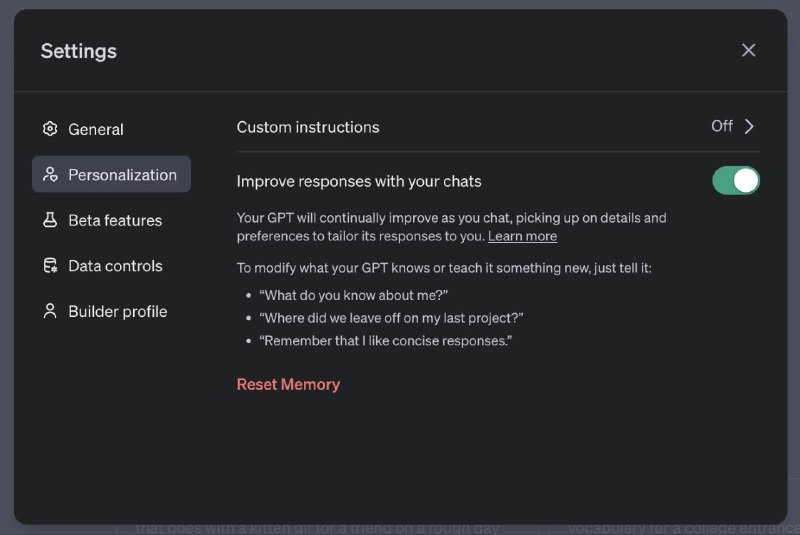The height and width of the screenshot is (535, 800).
Task: Open the Builder profile section
Action: click(x=117, y=311)
